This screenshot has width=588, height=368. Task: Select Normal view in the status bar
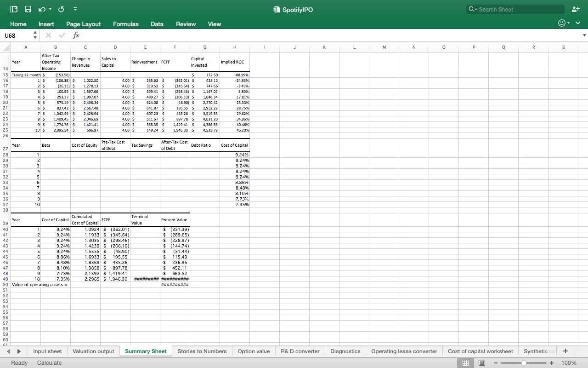pos(465,363)
